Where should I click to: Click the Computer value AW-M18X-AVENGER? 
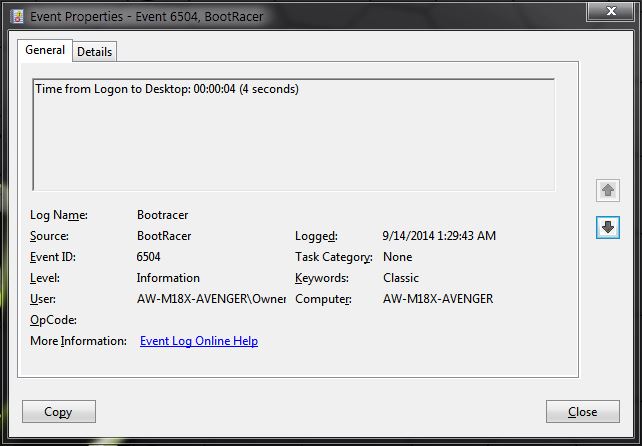(438, 299)
